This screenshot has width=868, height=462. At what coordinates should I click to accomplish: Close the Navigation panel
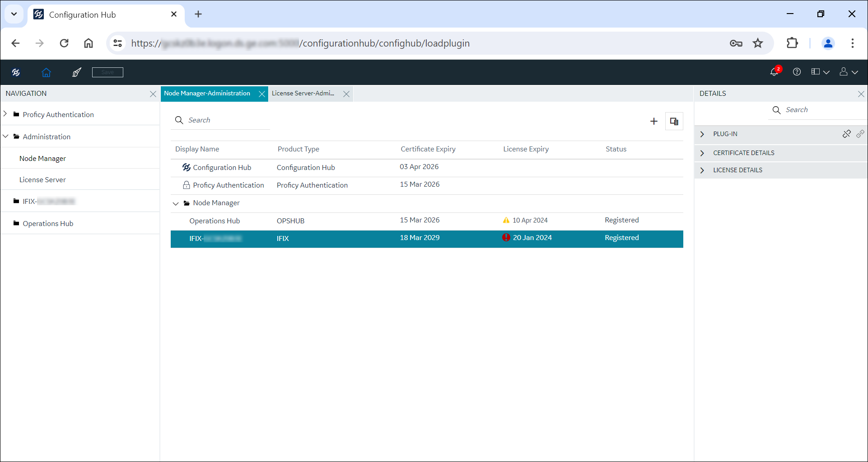153,94
